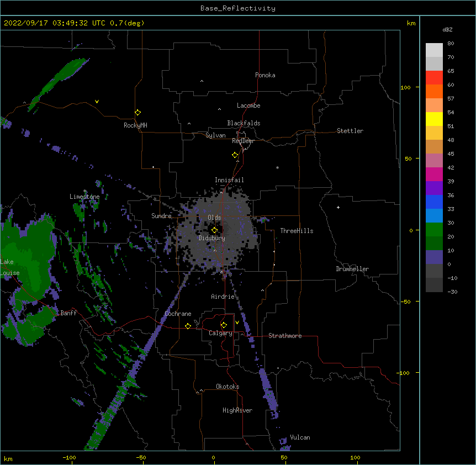Click the white plus marker north of Drumheller
Screen dimensions: 476x465
[x=338, y=207]
